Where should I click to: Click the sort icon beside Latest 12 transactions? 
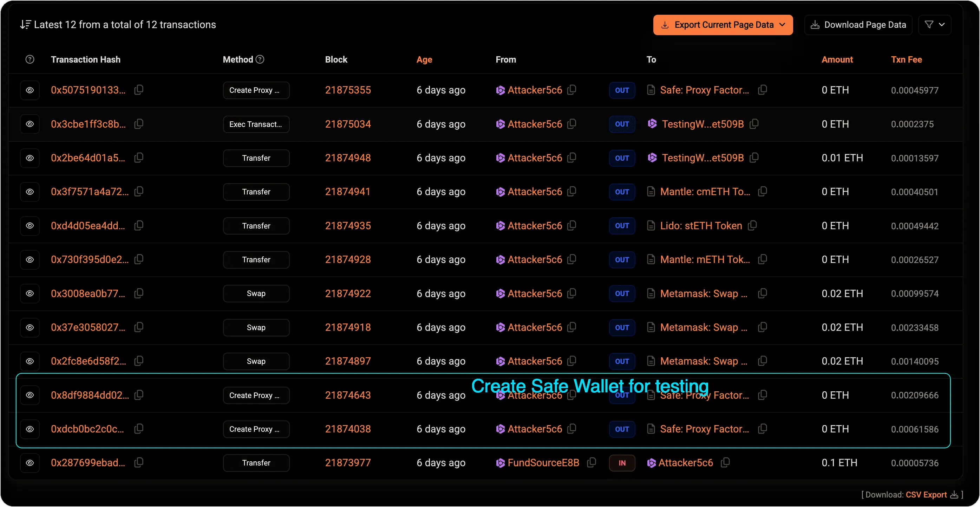click(x=26, y=25)
